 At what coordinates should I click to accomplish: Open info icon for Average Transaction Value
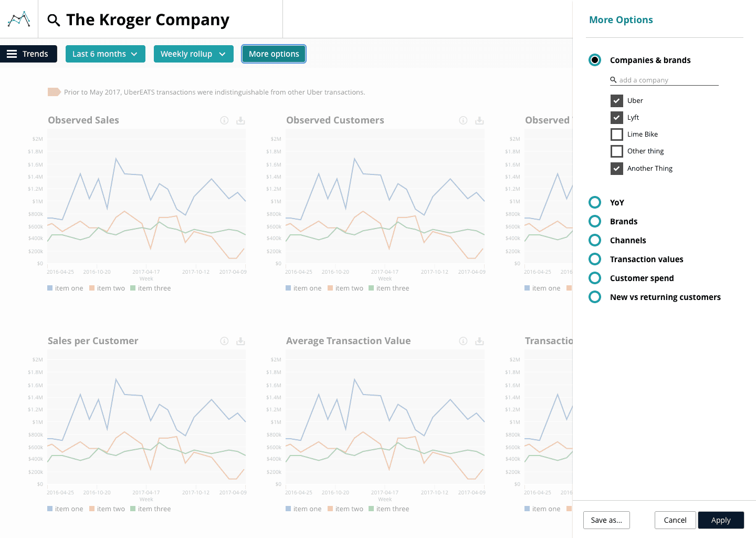pyautogui.click(x=463, y=341)
